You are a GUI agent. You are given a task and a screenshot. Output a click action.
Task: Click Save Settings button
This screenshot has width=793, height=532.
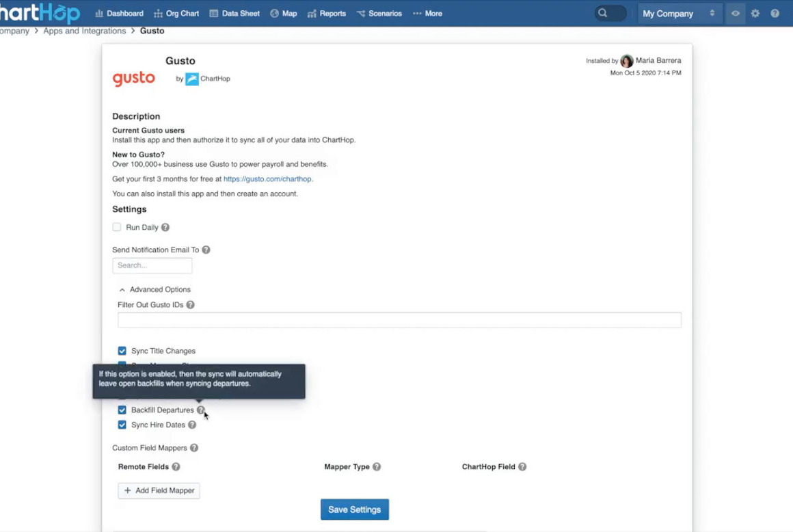(x=355, y=509)
